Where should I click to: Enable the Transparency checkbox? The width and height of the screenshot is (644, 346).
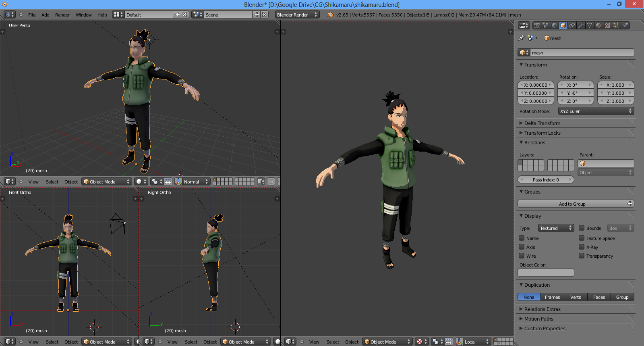point(582,256)
